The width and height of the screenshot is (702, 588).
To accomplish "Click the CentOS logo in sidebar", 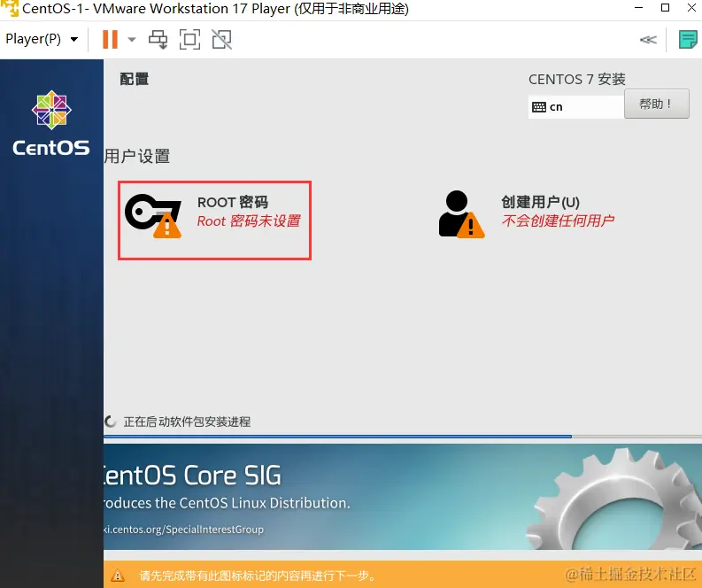I will [x=51, y=123].
